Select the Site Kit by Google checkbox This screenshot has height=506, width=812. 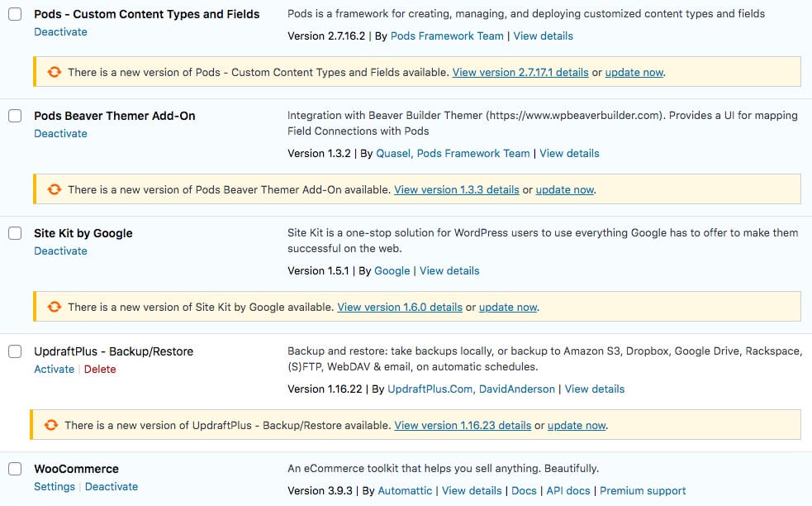pos(15,233)
